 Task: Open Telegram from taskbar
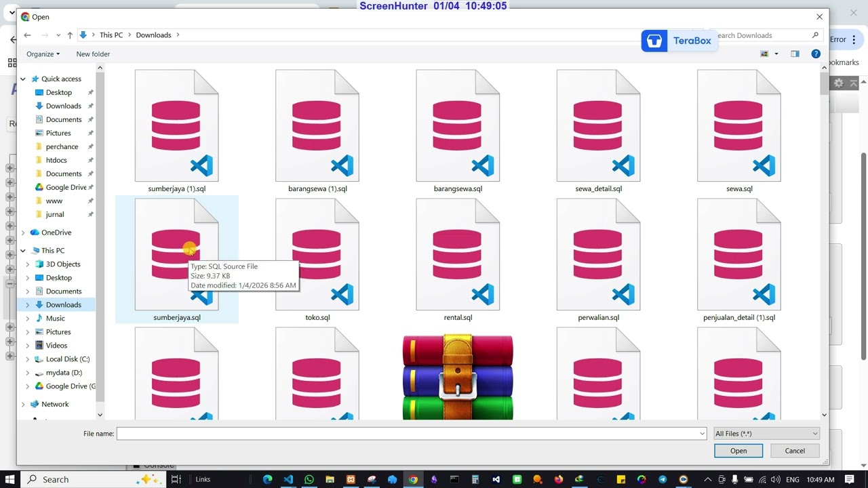tap(663, 479)
